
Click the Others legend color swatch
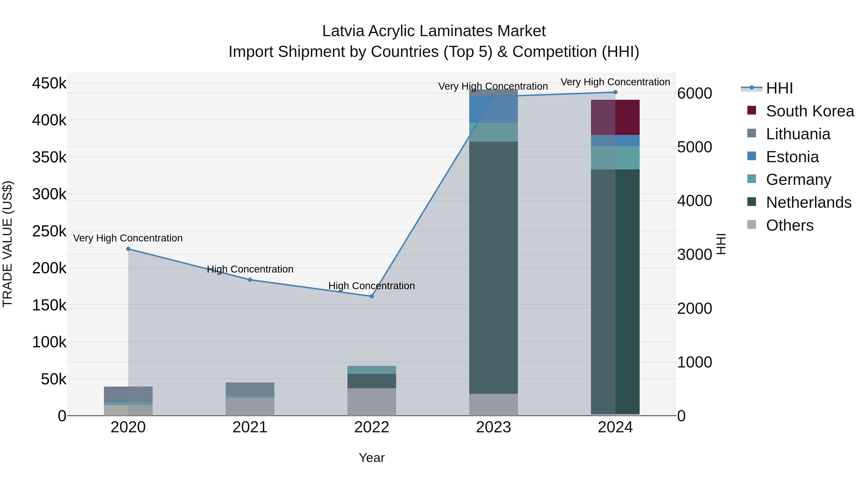coord(751,225)
